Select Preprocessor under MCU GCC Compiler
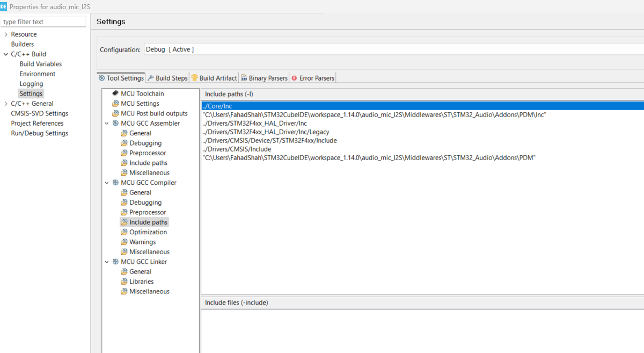The width and height of the screenshot is (644, 353). pos(145,212)
